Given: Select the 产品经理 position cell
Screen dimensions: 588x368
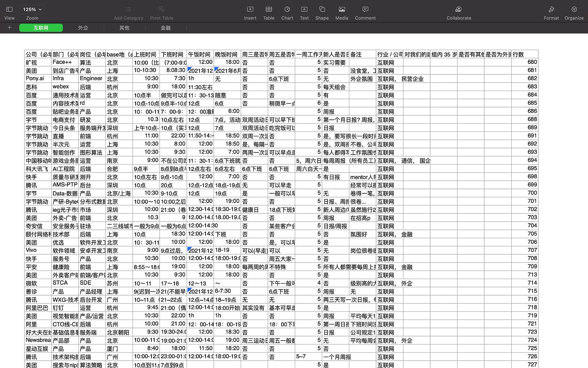Looking at the screenshot, I should [x=92, y=291].
